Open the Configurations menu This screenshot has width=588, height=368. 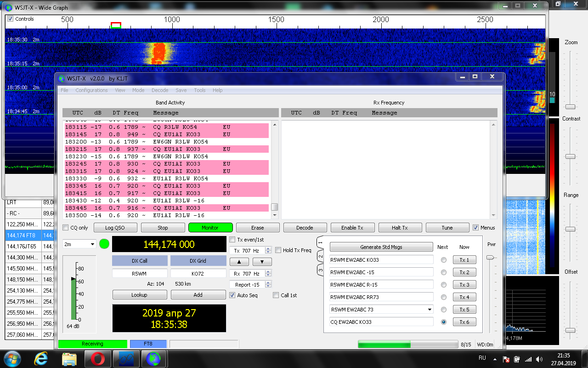pyautogui.click(x=91, y=90)
